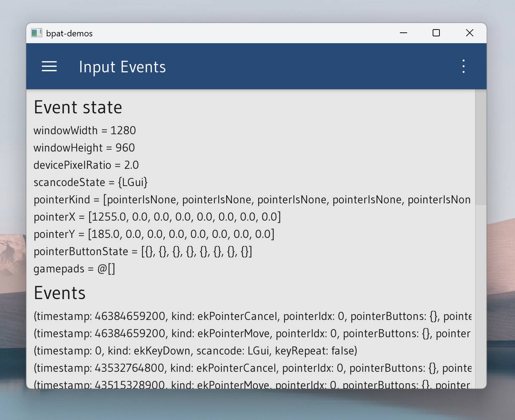Image resolution: width=515 pixels, height=420 pixels.
Task: Click the scancodeState = {LGui} line
Action: (x=91, y=182)
